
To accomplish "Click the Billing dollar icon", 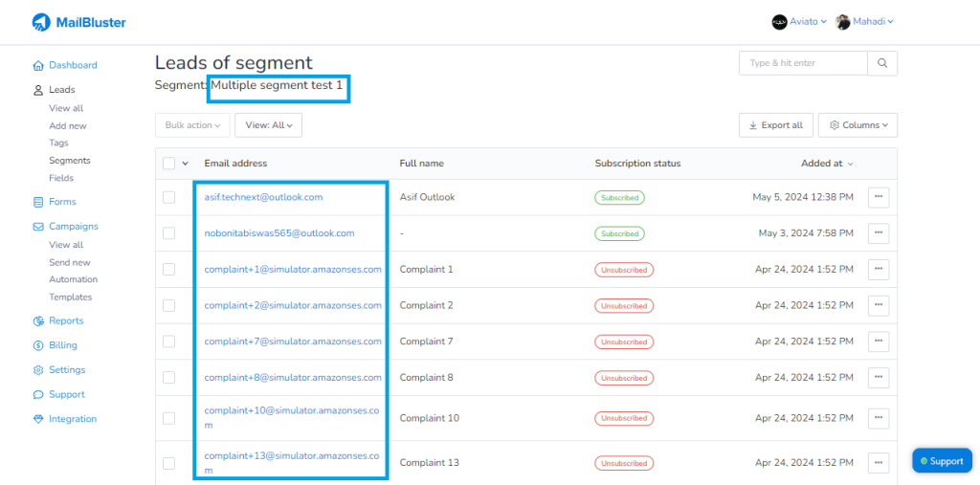I will pos(38,345).
